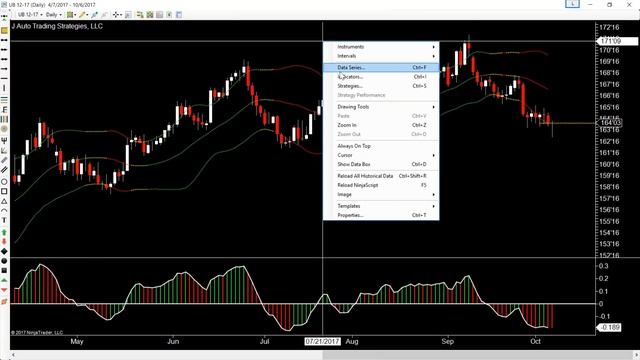
Task: Select the horizontal line drawing tool
Action: (4, 78)
